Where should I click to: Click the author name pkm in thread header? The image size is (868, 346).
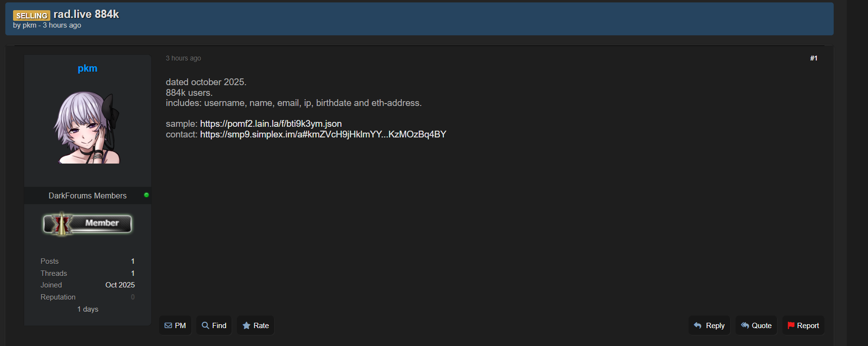(29, 25)
